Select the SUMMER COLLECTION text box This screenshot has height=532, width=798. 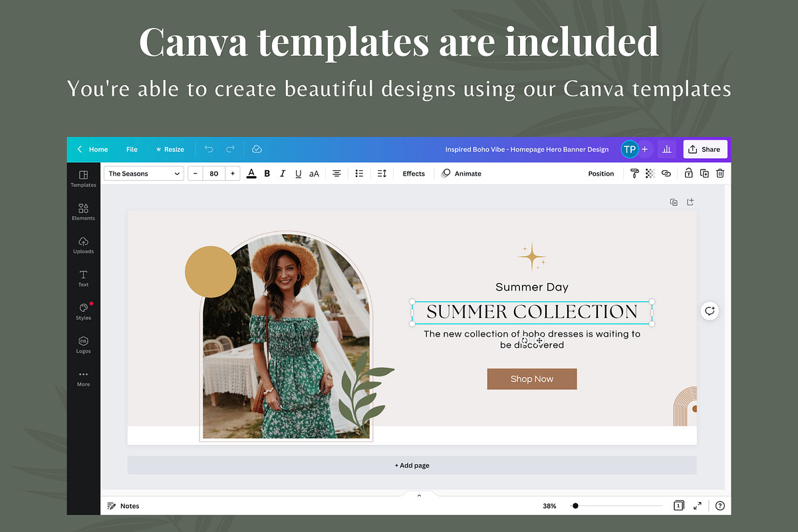point(531,312)
